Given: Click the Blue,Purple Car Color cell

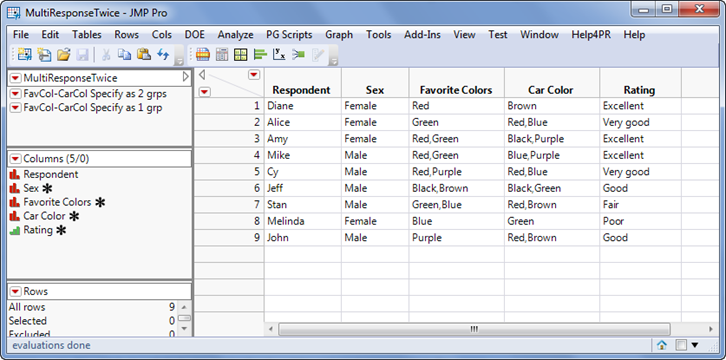Looking at the screenshot, I should pyautogui.click(x=552, y=155).
